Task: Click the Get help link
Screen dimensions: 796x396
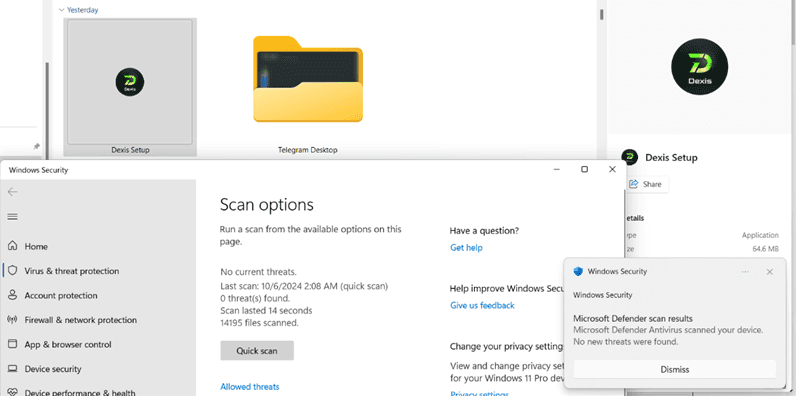Action: [466, 248]
